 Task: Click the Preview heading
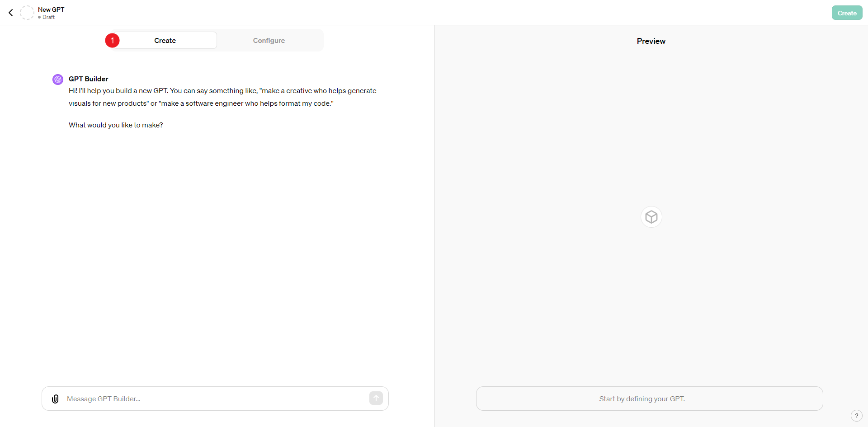click(x=651, y=41)
